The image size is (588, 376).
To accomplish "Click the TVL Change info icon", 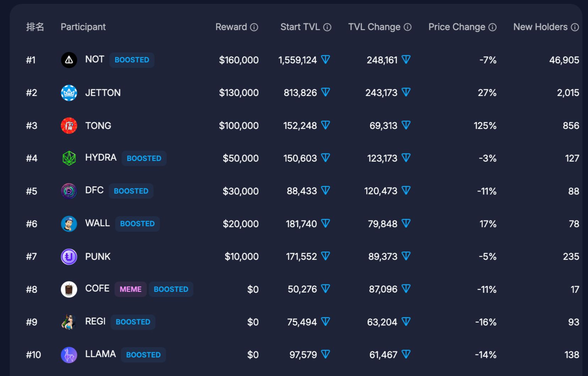I will coord(408,27).
